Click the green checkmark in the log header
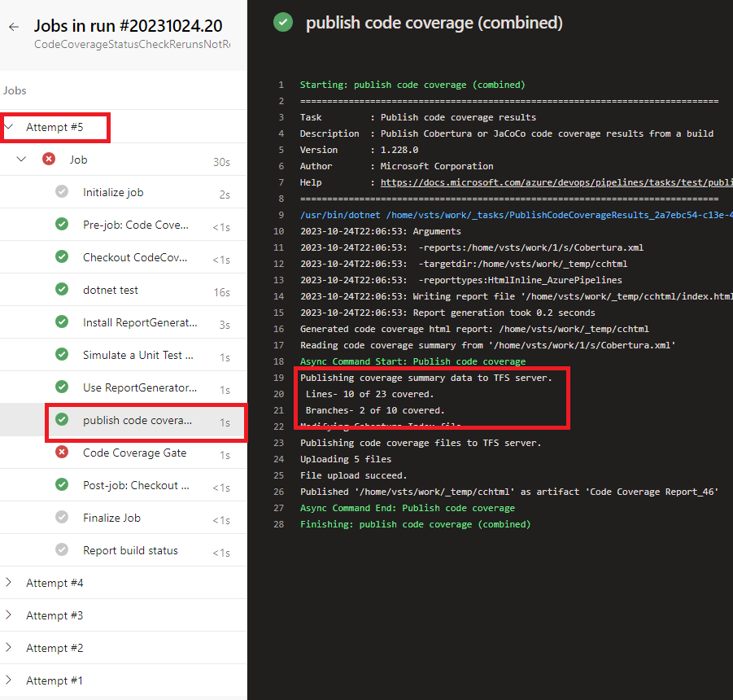Screen dimensions: 733x700 (x=281, y=23)
